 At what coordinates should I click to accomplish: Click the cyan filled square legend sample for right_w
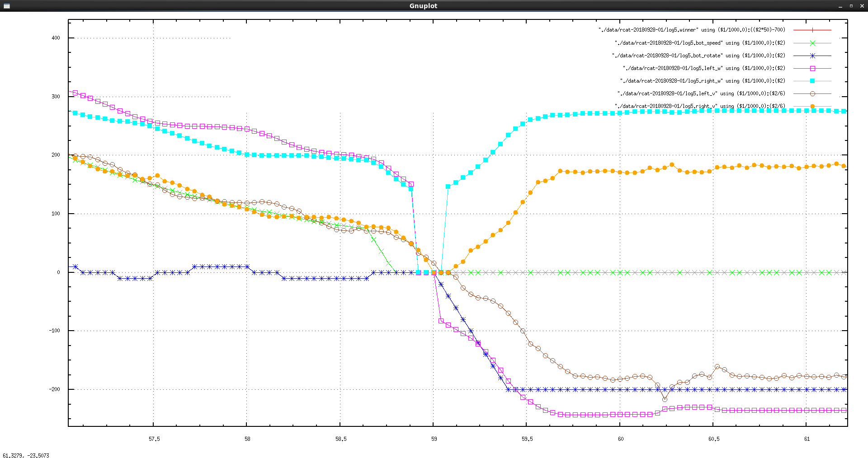point(812,81)
